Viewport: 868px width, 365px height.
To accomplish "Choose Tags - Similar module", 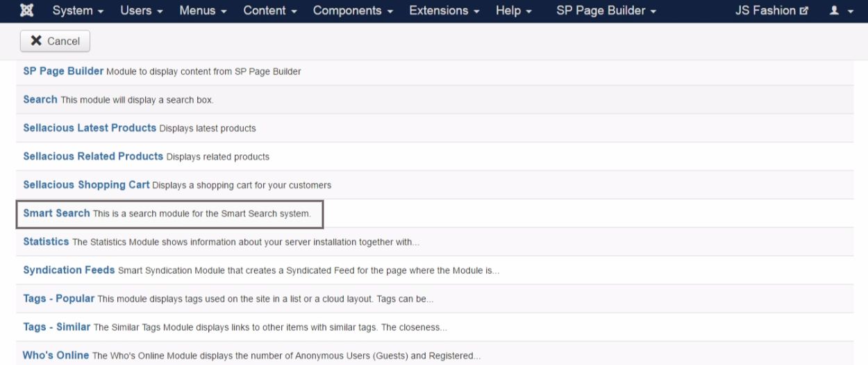I will click(57, 327).
